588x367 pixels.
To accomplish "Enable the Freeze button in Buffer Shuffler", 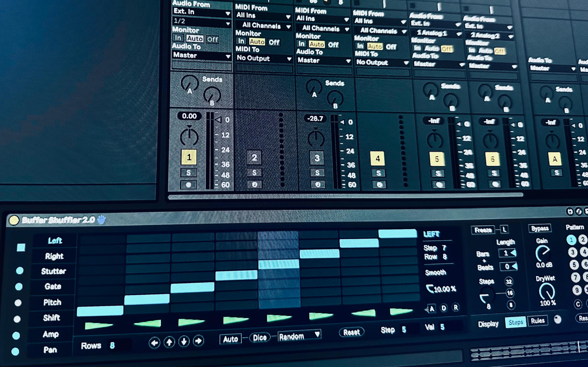I will pos(483,230).
